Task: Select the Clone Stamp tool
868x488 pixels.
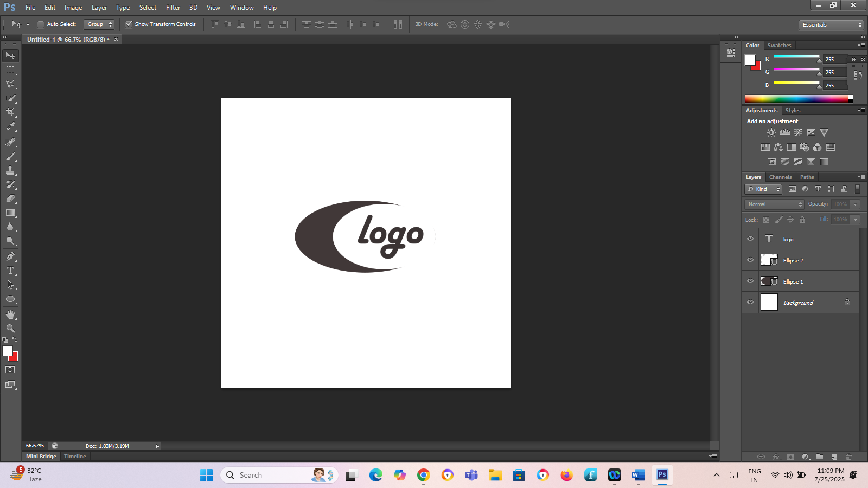Action: point(10,170)
